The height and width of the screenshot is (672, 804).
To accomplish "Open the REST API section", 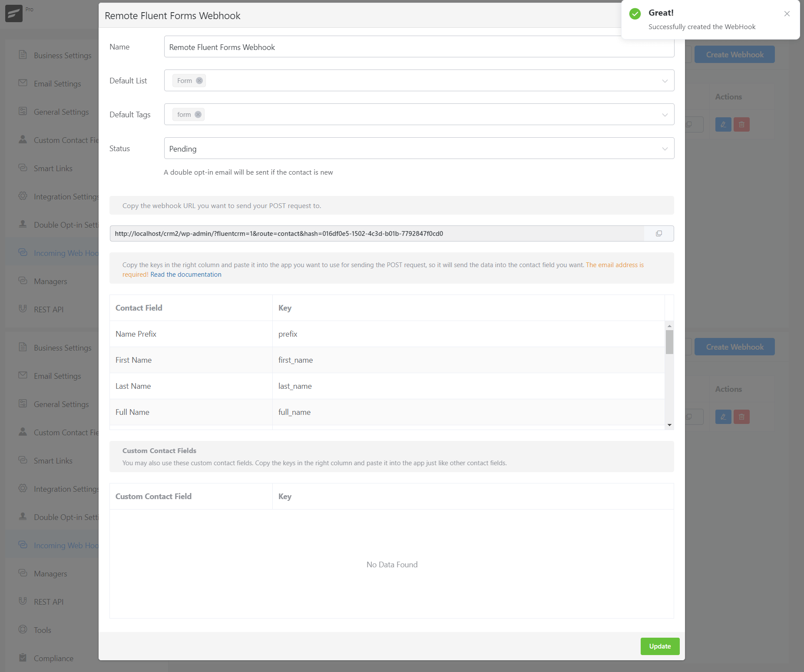I will [49, 309].
